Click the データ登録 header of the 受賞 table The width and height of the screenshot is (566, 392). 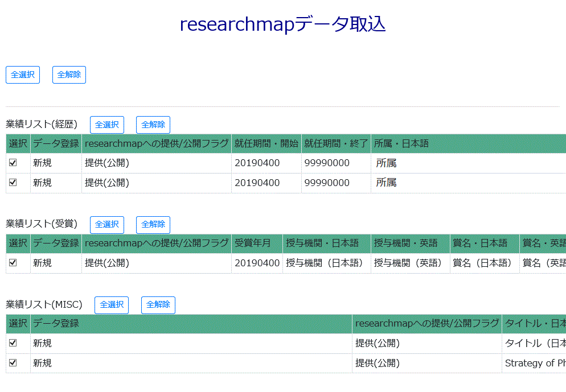point(56,244)
